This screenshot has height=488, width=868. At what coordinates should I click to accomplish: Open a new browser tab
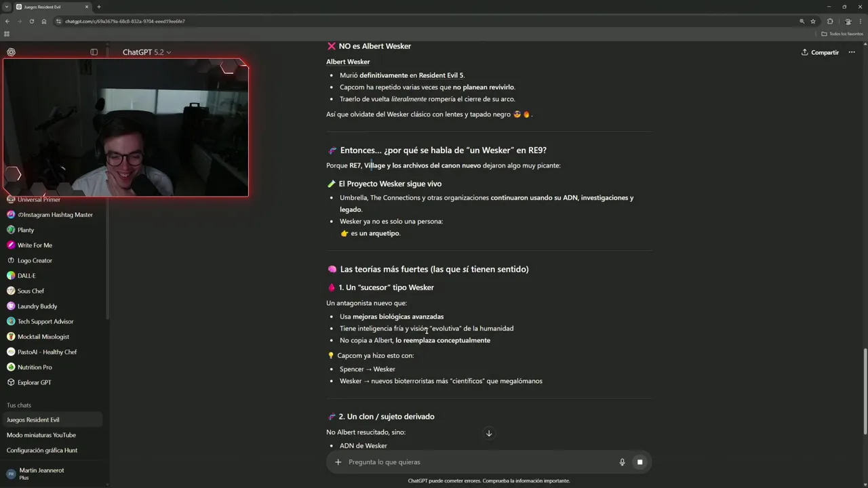99,7
